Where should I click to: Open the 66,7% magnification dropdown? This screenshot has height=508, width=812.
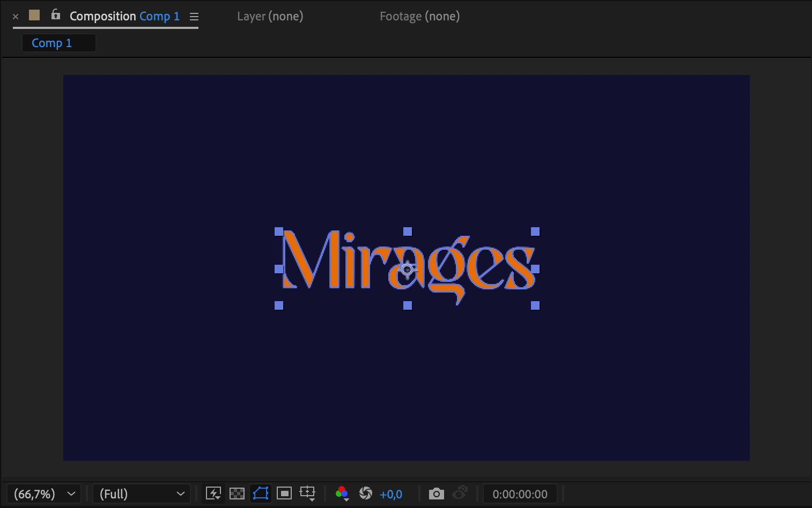point(43,494)
